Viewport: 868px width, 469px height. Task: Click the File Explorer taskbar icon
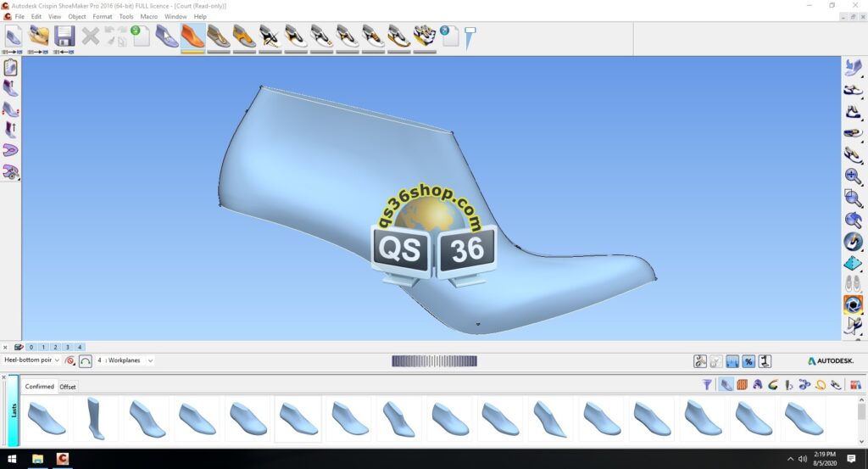(37, 459)
